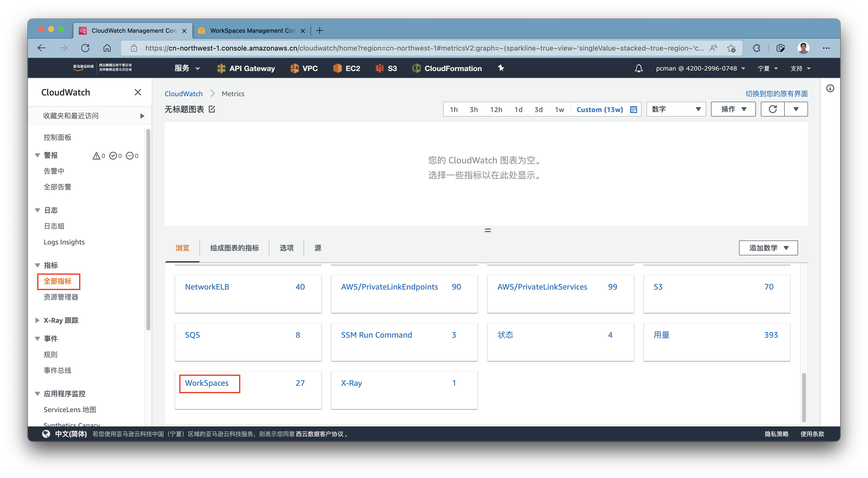Collapse the 指标 sidebar section
868x478 pixels.
click(x=37, y=266)
